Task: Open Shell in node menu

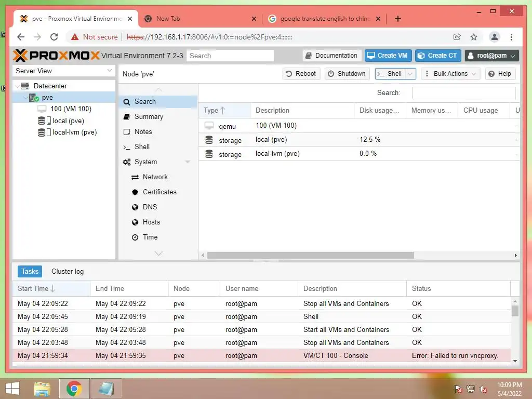Action: click(158, 147)
